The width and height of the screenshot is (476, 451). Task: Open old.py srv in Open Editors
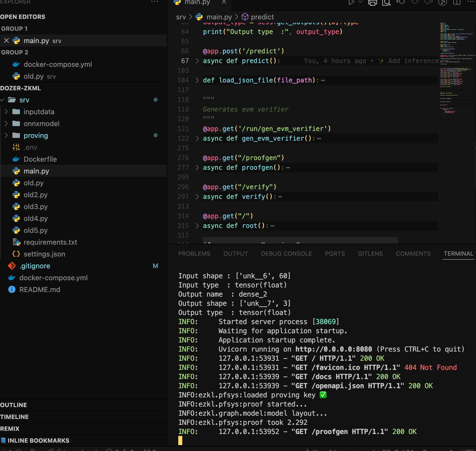[x=40, y=76]
